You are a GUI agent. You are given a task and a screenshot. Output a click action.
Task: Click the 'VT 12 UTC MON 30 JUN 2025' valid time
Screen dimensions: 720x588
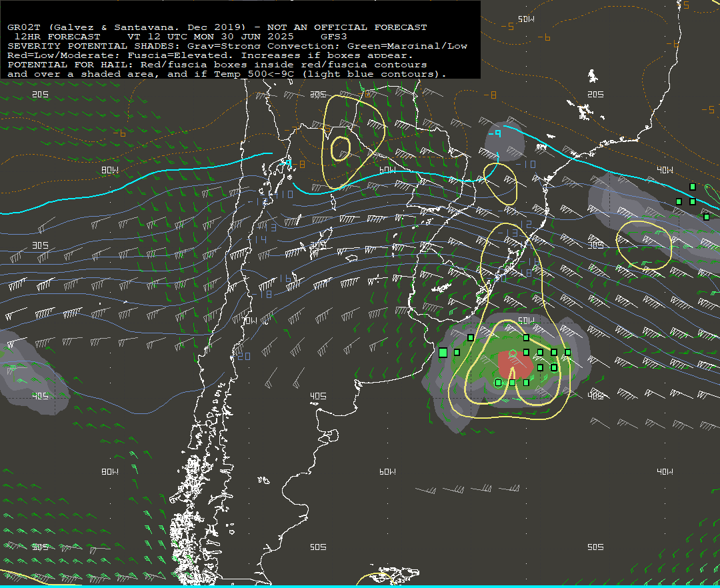coord(210,37)
